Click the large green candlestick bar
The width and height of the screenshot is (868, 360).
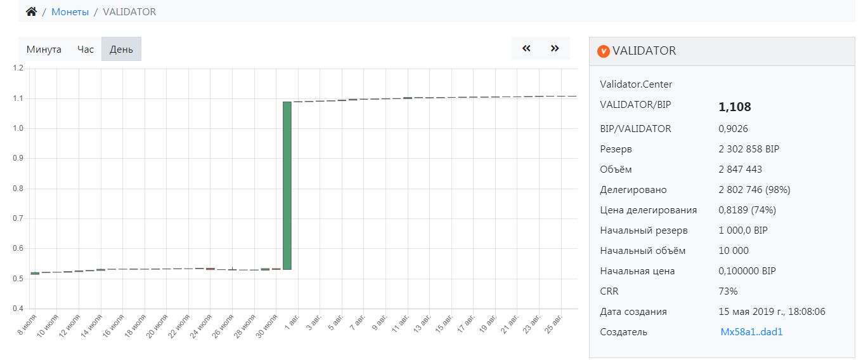click(x=287, y=185)
